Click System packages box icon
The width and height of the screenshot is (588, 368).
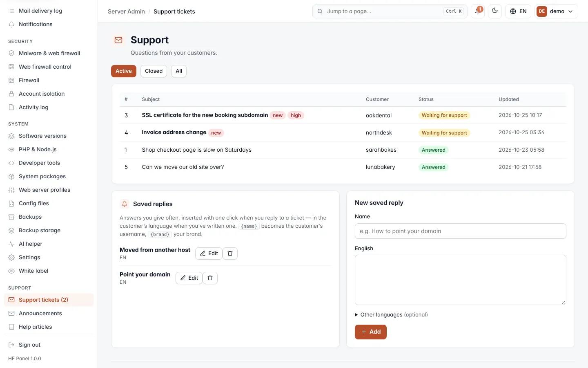tap(11, 176)
